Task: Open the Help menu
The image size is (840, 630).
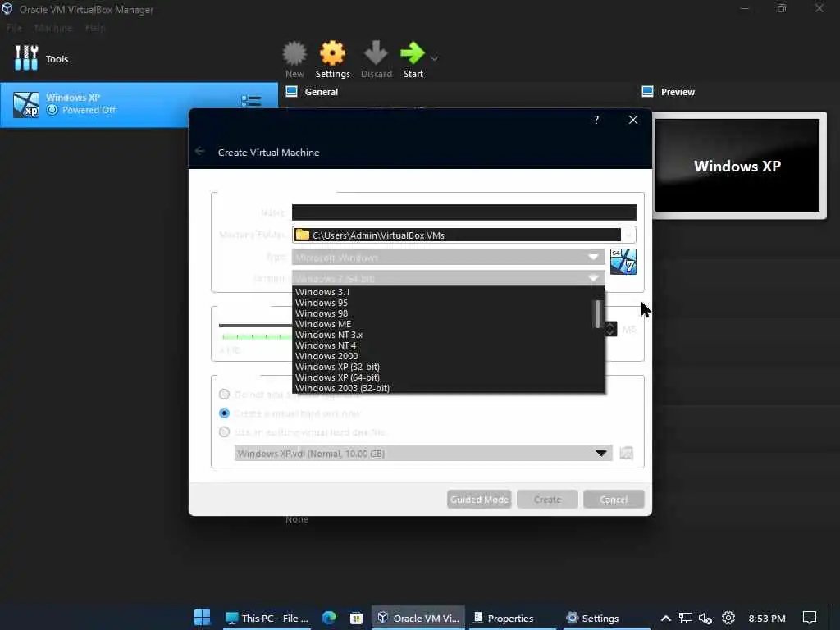Action: (95, 28)
